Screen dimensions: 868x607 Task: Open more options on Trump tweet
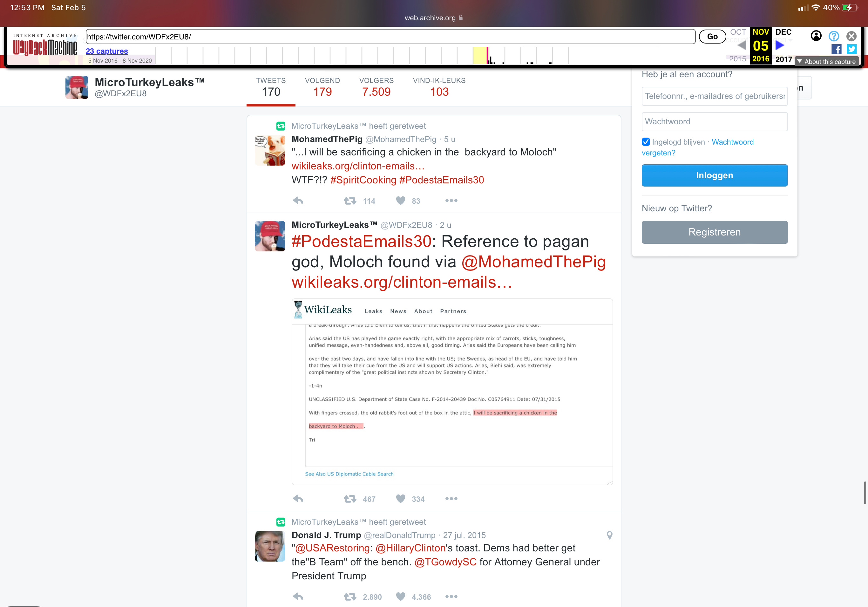point(451,597)
